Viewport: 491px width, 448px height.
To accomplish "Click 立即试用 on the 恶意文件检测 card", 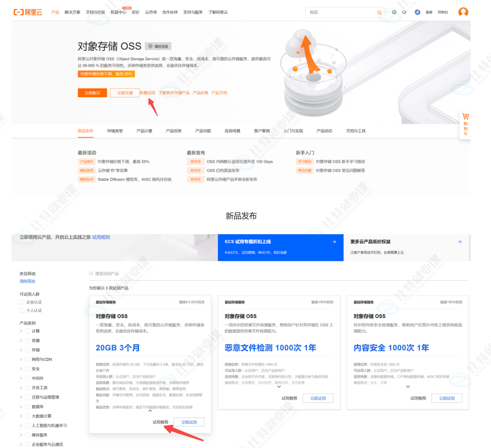I will click(x=318, y=398).
